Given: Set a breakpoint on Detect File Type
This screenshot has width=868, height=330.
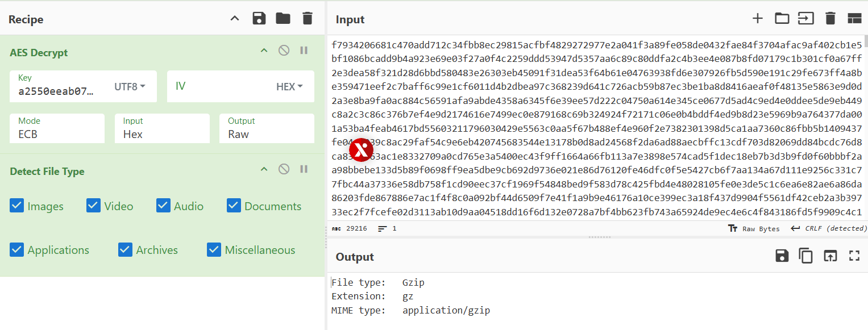Looking at the screenshot, I should pyautogui.click(x=304, y=169).
